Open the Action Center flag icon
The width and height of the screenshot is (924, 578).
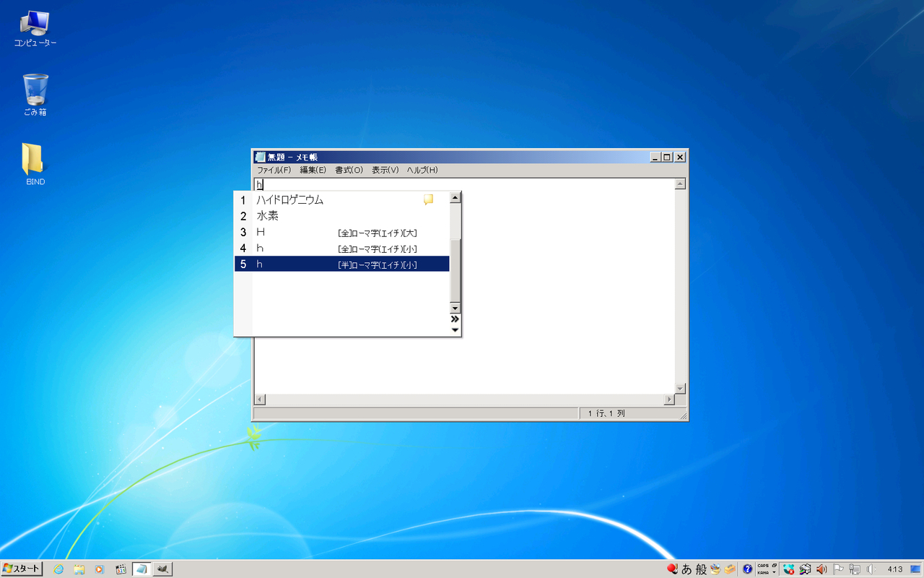838,569
